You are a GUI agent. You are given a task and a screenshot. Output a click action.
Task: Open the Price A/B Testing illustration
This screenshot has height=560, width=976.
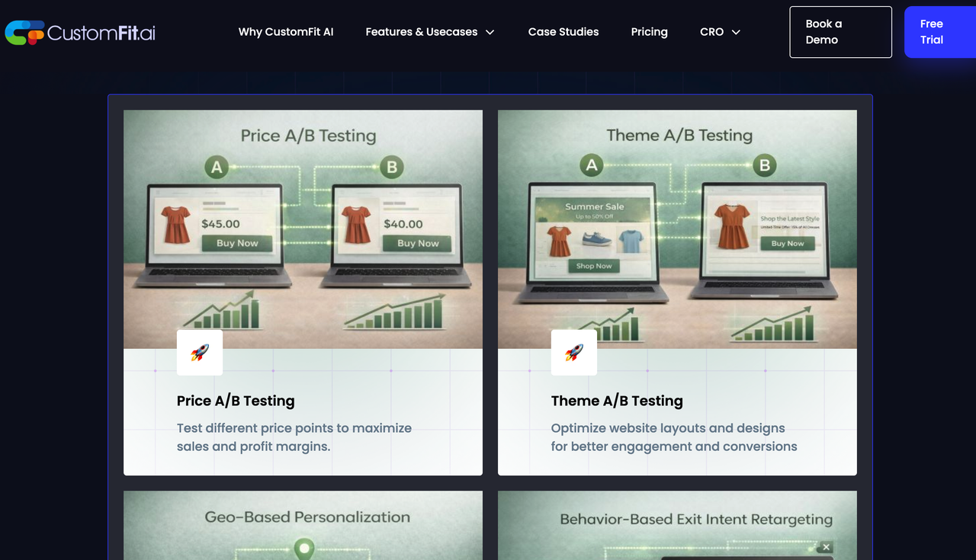click(x=303, y=229)
